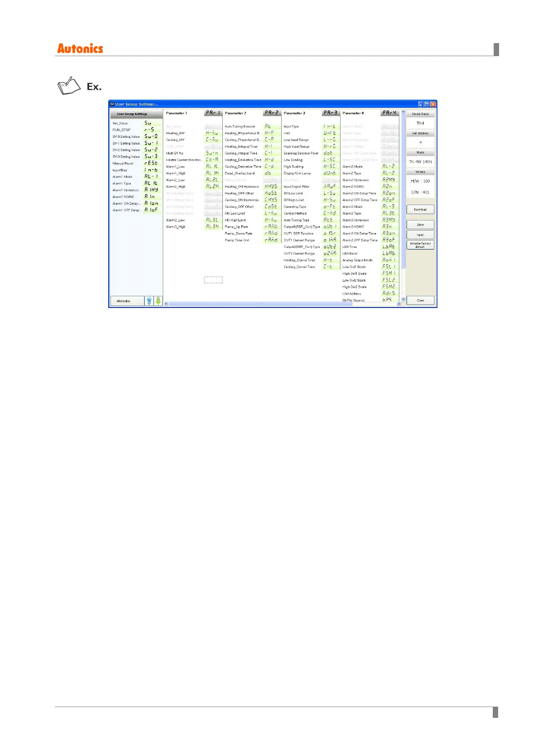Select the Parameter 2 PAr2 header
This screenshot has height=756, width=535.
pos(252,113)
